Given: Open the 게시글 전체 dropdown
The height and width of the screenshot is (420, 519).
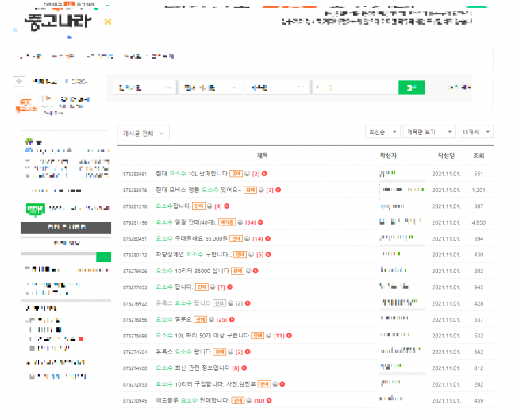Looking at the screenshot, I should [x=144, y=133].
